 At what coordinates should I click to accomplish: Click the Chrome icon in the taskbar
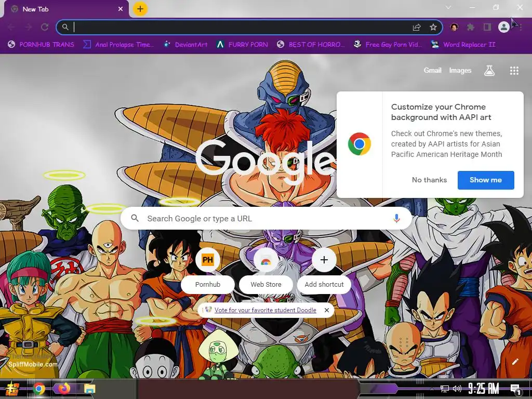coord(38,389)
